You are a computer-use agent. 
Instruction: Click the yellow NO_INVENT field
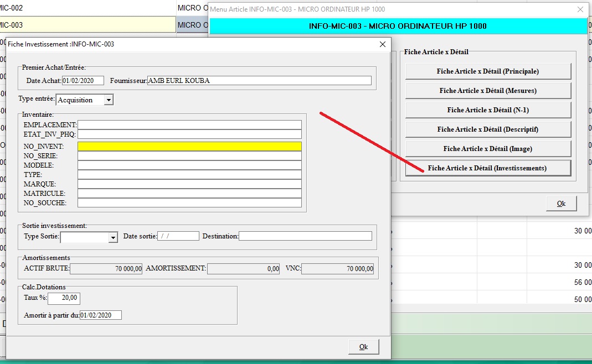(x=189, y=147)
